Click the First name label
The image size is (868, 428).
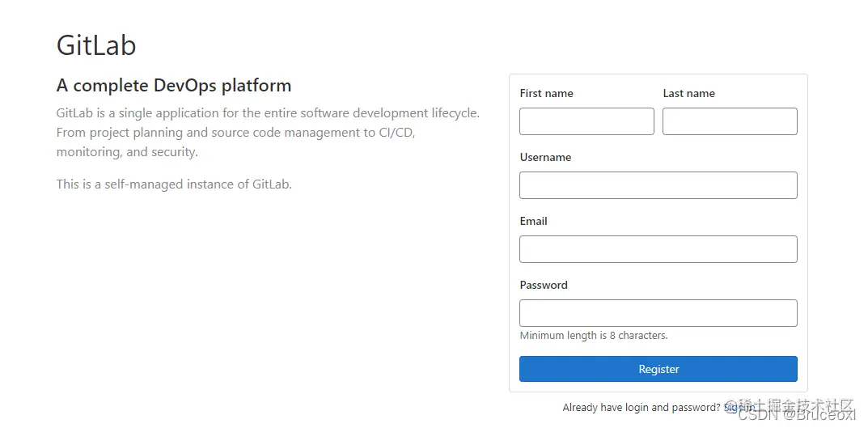[x=546, y=94]
